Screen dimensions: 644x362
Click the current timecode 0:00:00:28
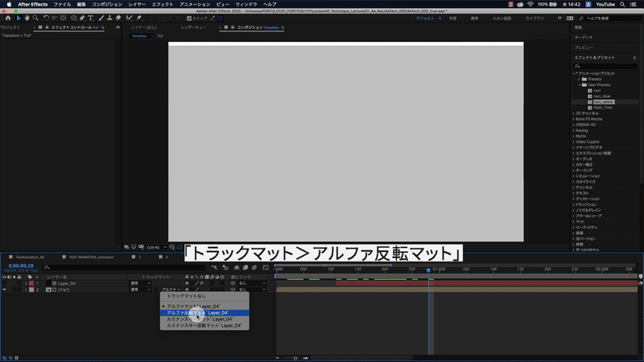[x=21, y=266]
